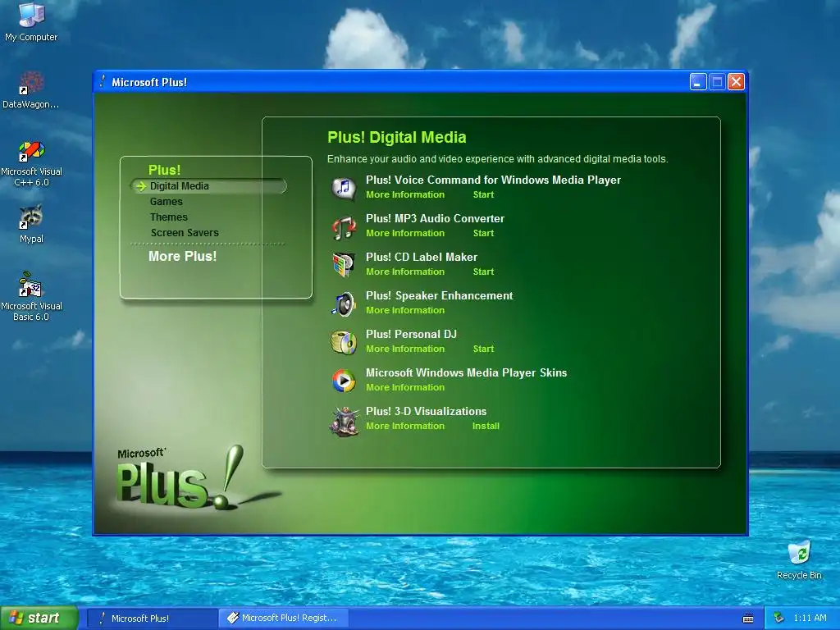Viewport: 840px width, 630px height.
Task: Click the Plus! heading in the sidebar
Action: 164,170
